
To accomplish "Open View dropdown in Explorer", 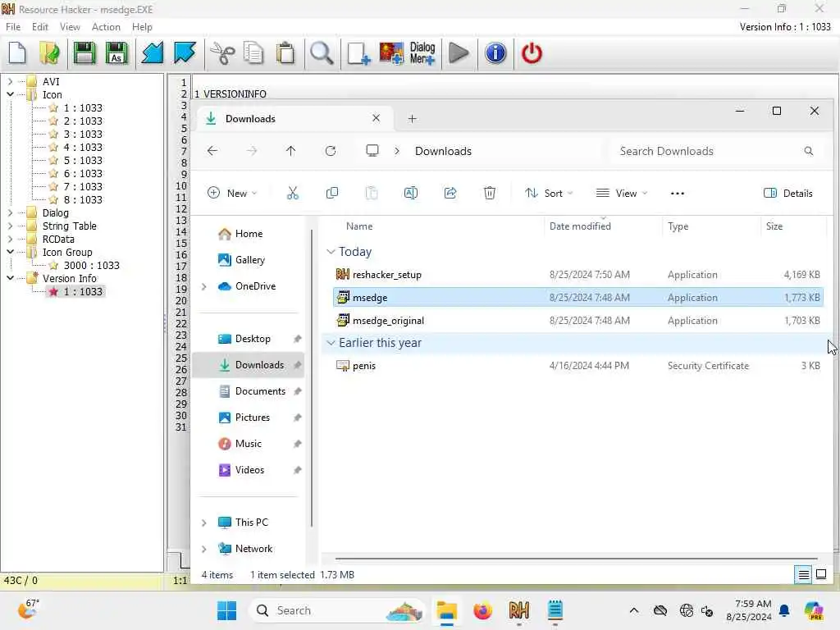I will pyautogui.click(x=622, y=194).
